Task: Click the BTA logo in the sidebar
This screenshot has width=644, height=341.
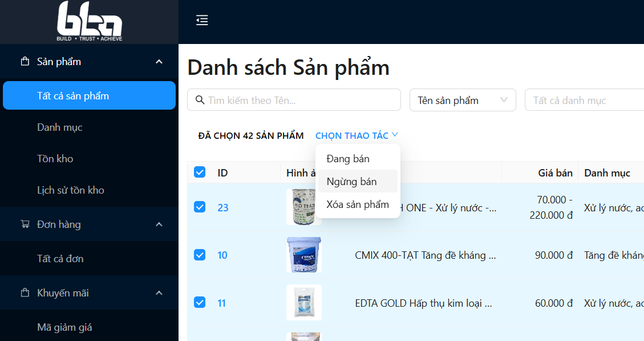Action: [90, 21]
